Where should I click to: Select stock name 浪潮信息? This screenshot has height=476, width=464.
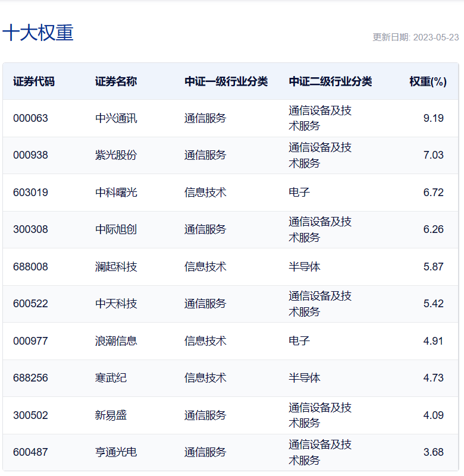coord(116,341)
